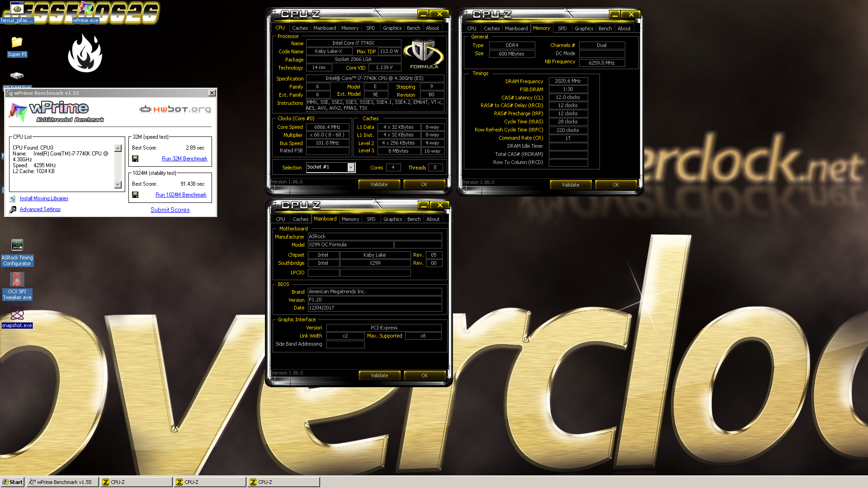Click Validate in CPU-Z Mainboard window
868x488 pixels.
380,375
